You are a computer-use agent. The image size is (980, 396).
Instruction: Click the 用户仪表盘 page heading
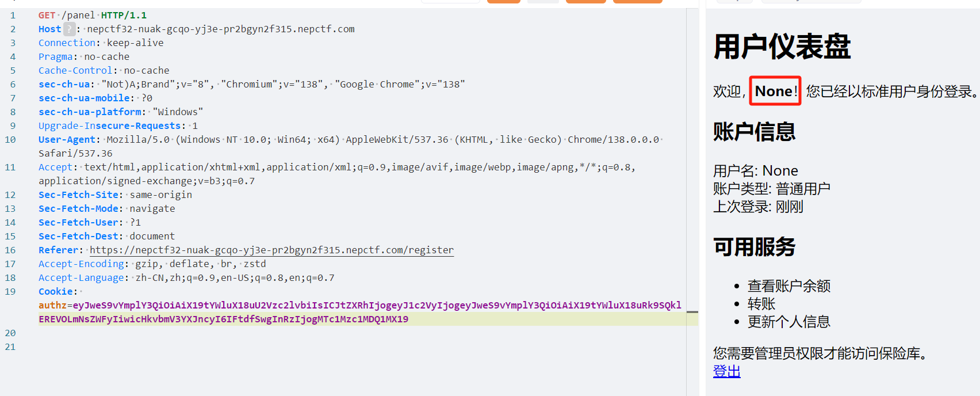(782, 47)
